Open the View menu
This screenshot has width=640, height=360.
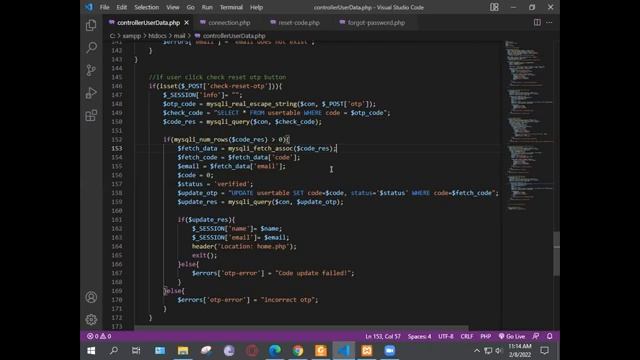click(x=173, y=7)
